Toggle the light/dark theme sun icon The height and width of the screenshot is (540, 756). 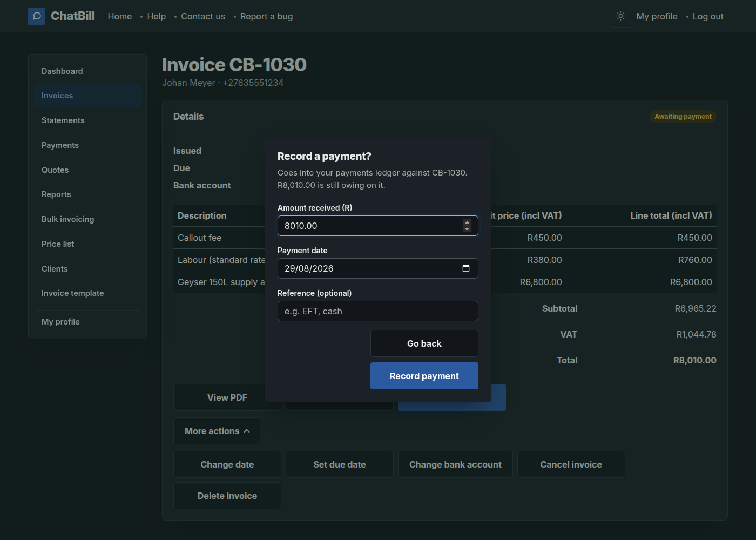pos(621,16)
